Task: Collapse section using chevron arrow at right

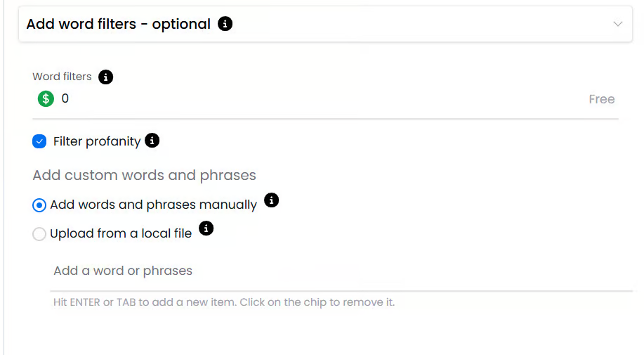Action: click(x=617, y=24)
